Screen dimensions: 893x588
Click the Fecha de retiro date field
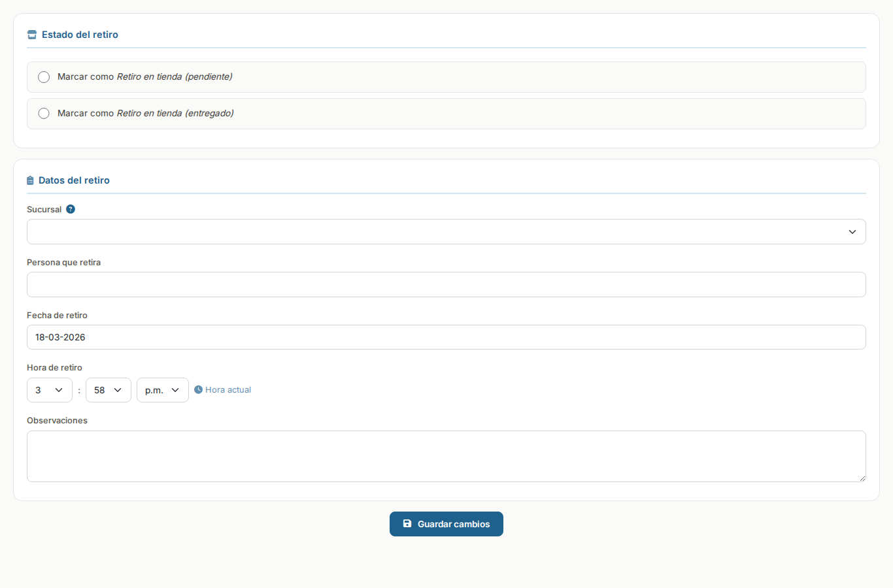[x=446, y=337]
